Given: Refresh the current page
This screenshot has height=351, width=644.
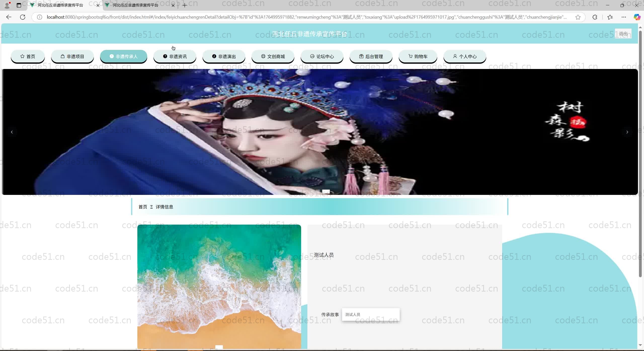Looking at the screenshot, I should [23, 17].
